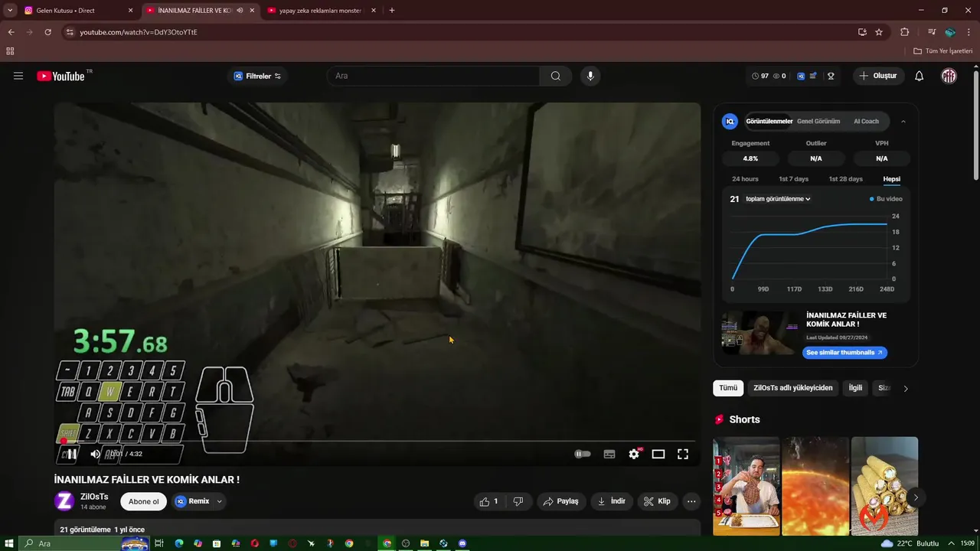Reload the page
This screenshot has width=980, height=551.
(x=47, y=32)
